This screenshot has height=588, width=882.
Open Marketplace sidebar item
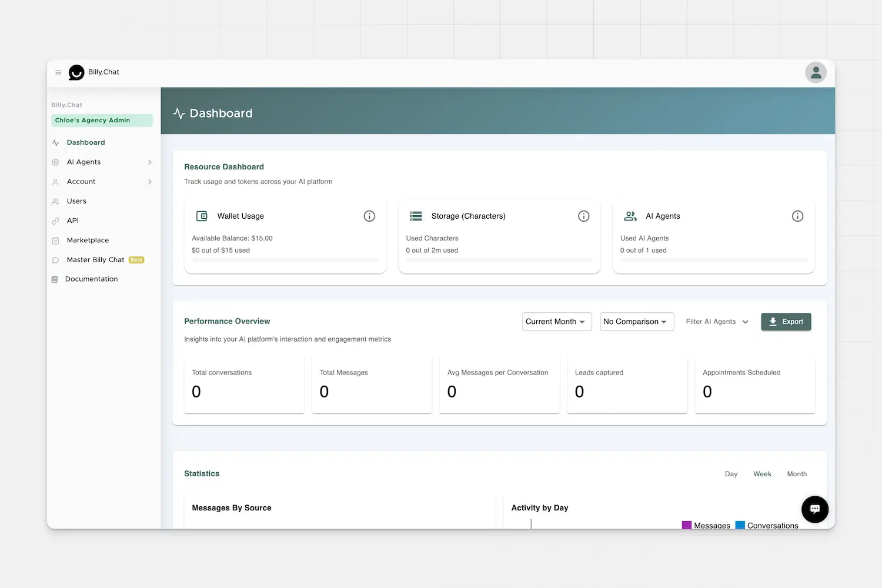(x=88, y=240)
